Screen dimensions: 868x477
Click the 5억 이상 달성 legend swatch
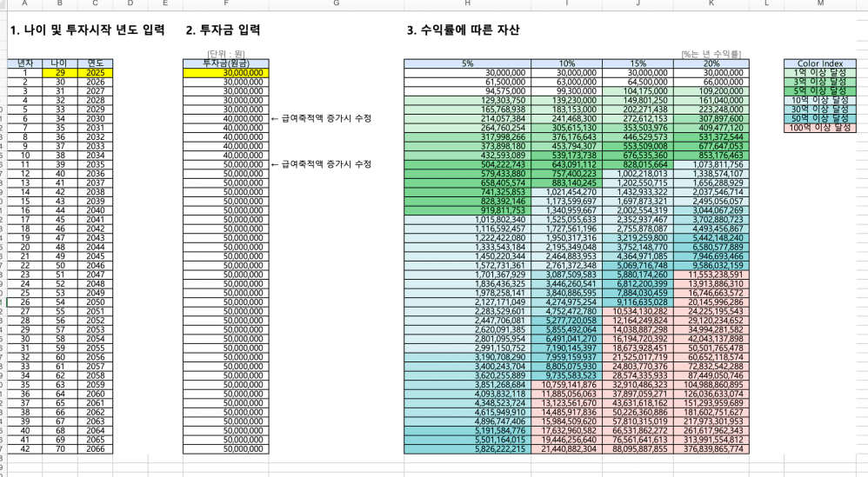818,91
